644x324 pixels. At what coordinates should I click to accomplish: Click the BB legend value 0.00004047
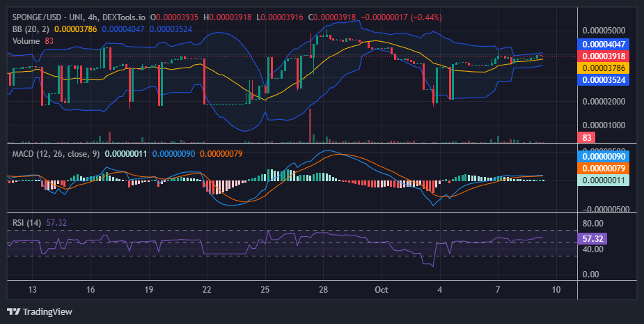[x=123, y=29]
